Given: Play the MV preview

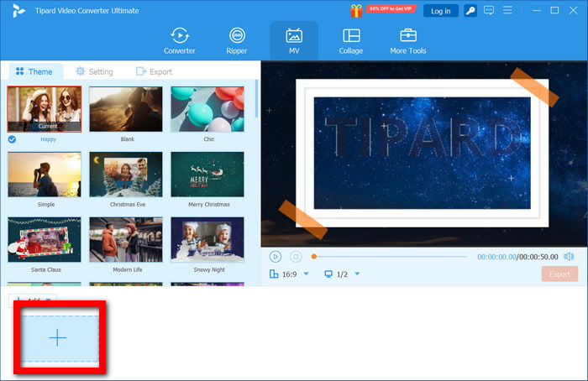Looking at the screenshot, I should (276, 257).
